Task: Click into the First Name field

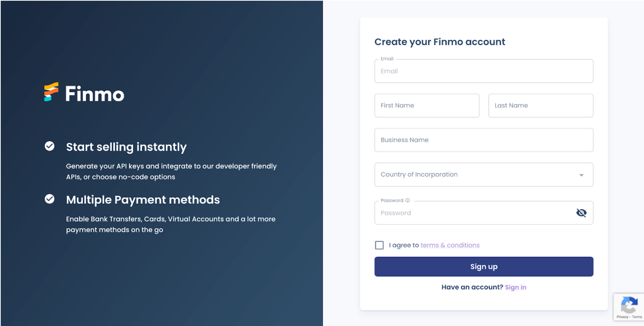Action: click(x=426, y=105)
